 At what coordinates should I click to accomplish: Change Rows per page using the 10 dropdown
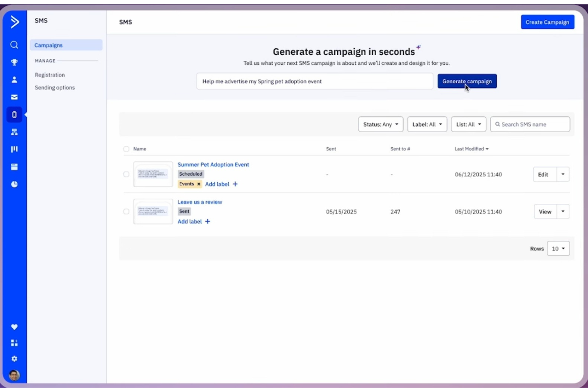pyautogui.click(x=558, y=248)
